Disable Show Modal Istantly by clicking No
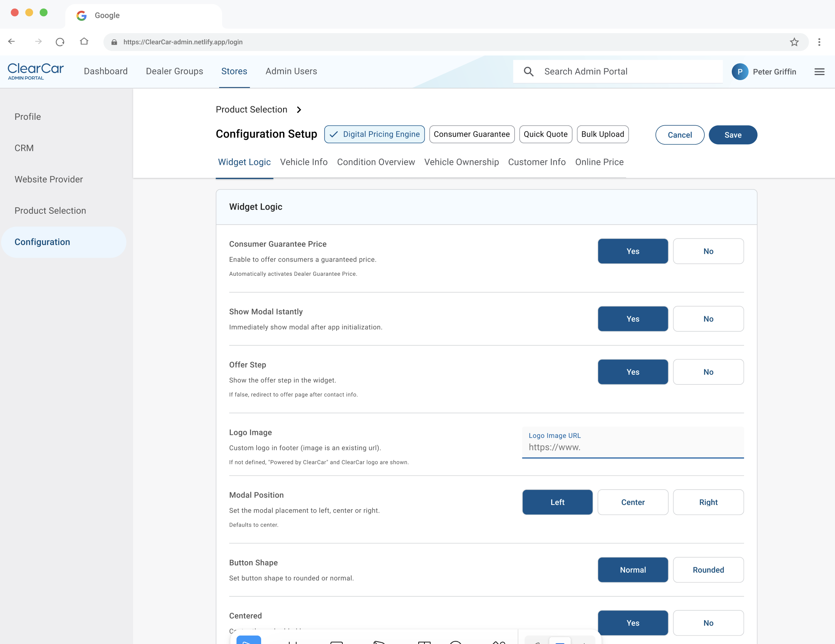This screenshot has width=835, height=644. (708, 319)
